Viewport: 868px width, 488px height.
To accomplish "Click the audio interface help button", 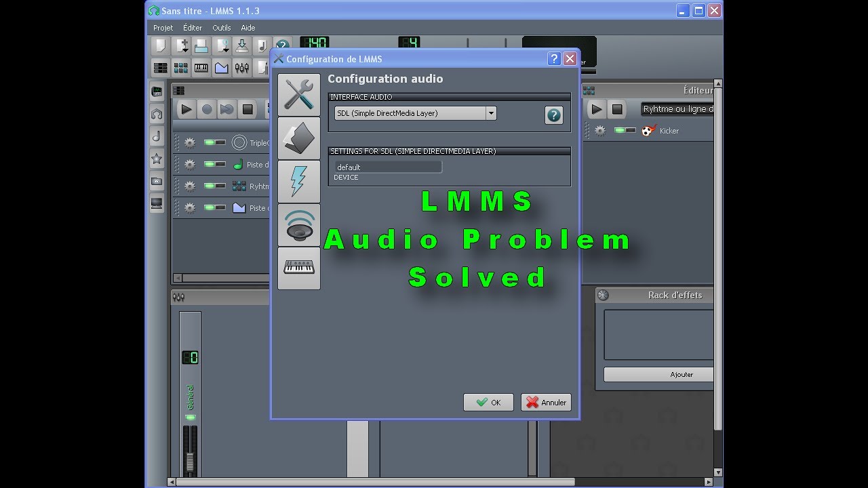I will click(554, 115).
